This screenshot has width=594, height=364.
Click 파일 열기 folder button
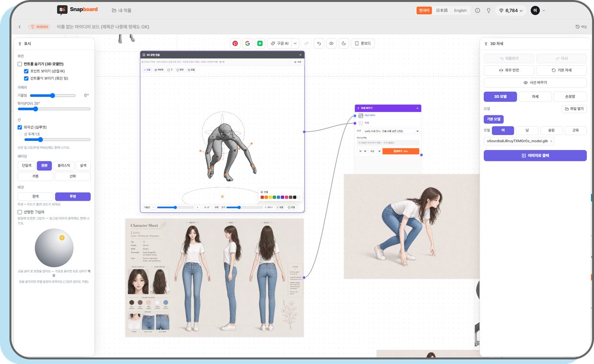click(x=574, y=109)
